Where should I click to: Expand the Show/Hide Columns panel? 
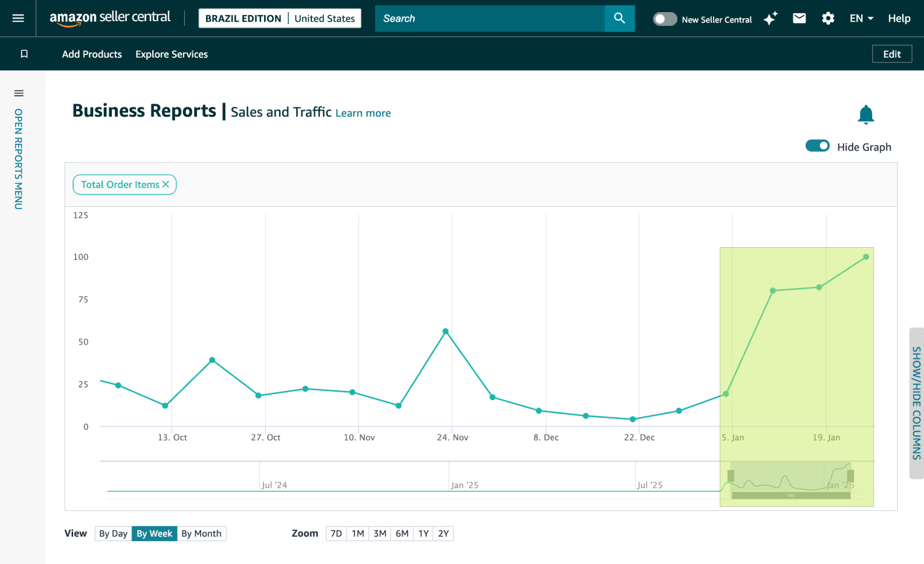916,403
